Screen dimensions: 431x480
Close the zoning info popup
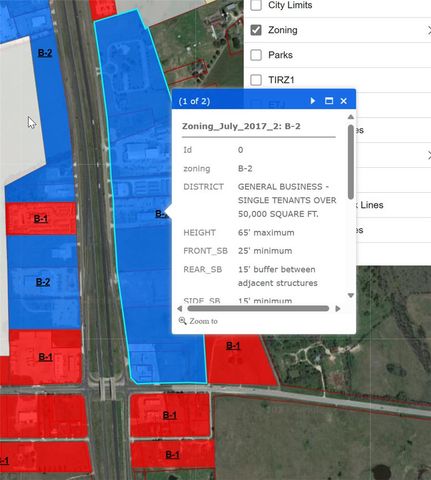(x=344, y=101)
